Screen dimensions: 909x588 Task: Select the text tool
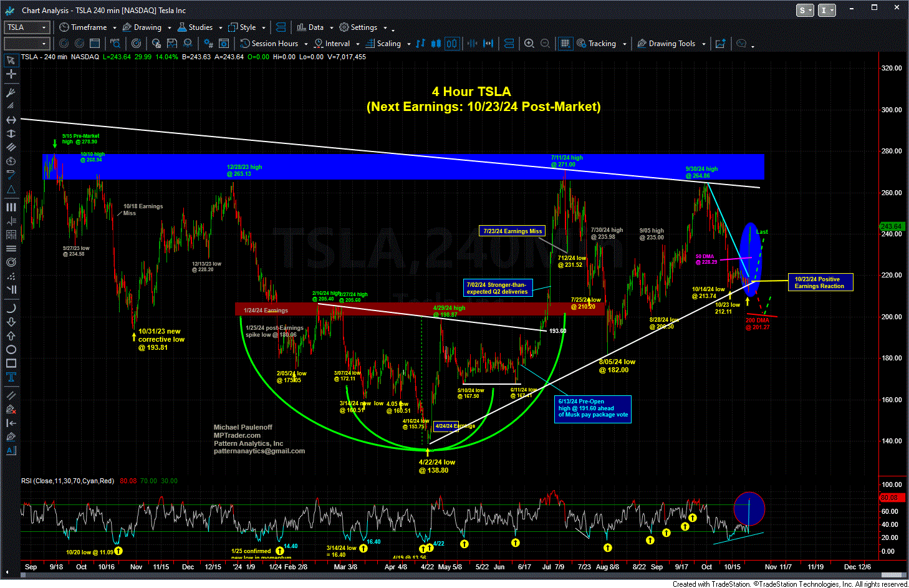(11, 377)
